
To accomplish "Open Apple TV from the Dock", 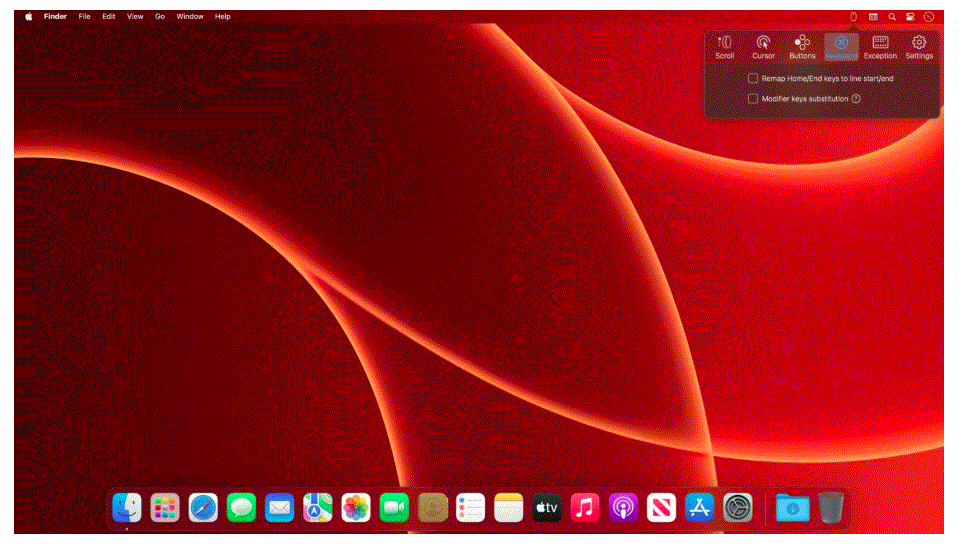I will pos(547,507).
